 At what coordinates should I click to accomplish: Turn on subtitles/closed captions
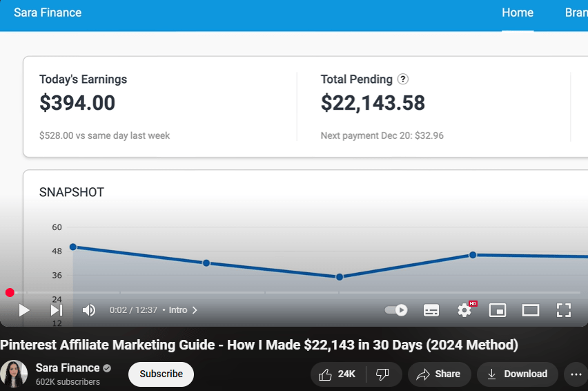coord(431,310)
